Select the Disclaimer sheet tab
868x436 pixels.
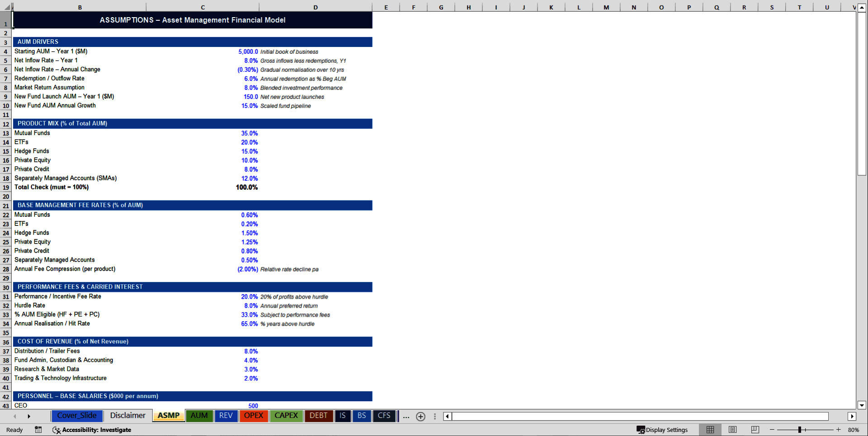click(127, 416)
